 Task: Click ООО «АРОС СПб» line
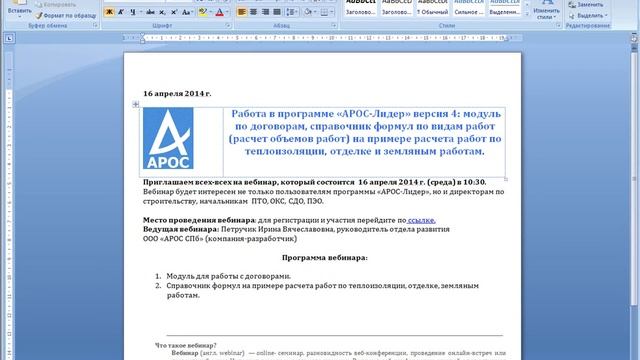pos(220,239)
